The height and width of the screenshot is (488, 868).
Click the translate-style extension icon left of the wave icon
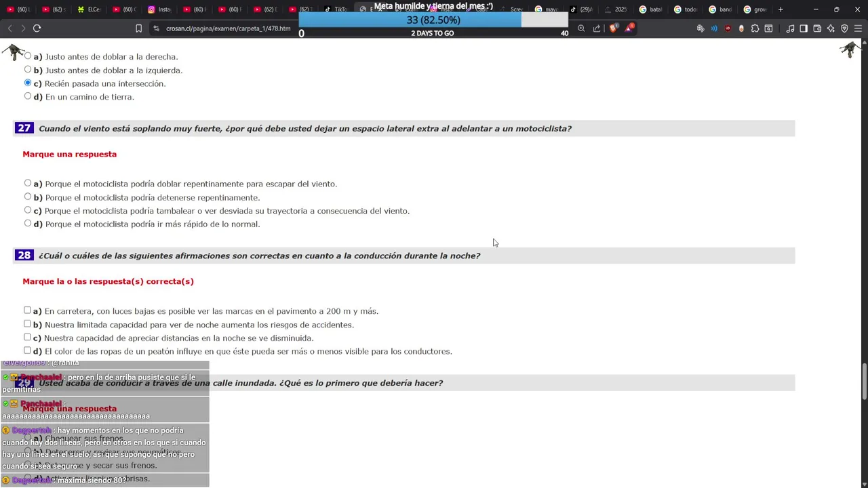pyautogui.click(x=701, y=28)
